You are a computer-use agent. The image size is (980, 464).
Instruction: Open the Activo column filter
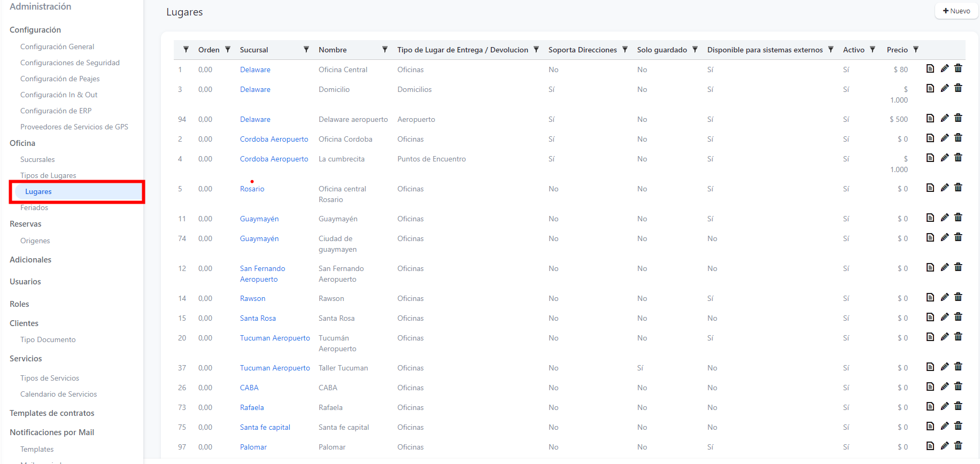coord(873,50)
